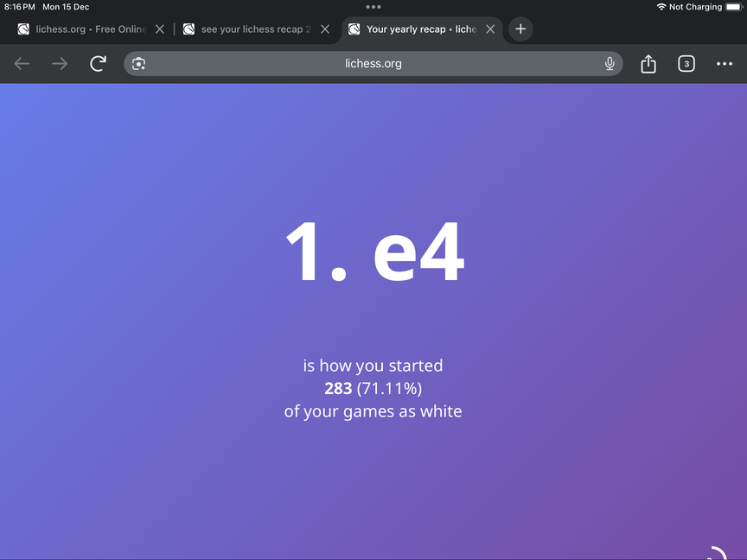The width and height of the screenshot is (747, 560).
Task: Tap the Wi-Fi status icon
Action: 661,7
